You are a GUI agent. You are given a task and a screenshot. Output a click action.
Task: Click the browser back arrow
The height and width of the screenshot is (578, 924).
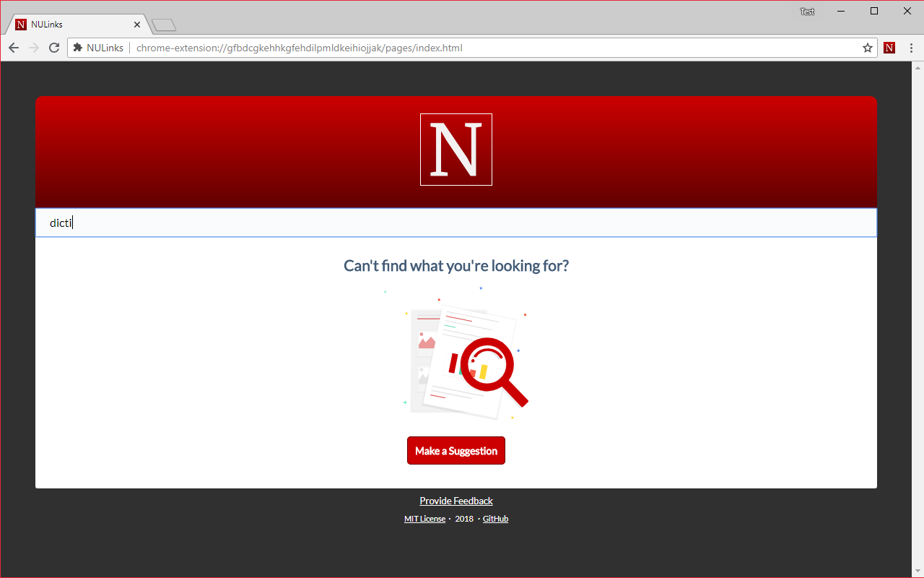pyautogui.click(x=14, y=48)
